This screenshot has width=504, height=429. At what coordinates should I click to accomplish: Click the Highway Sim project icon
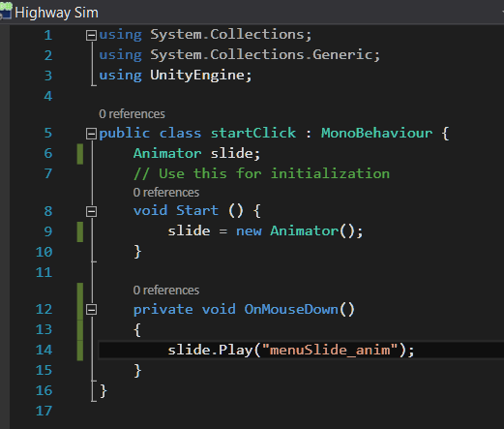tap(6, 11)
